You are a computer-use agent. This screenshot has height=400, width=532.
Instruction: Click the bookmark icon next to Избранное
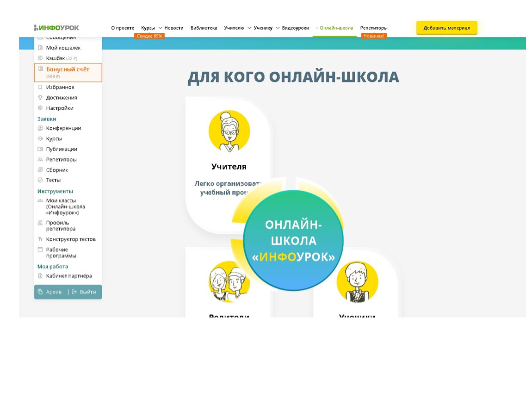tap(40, 87)
